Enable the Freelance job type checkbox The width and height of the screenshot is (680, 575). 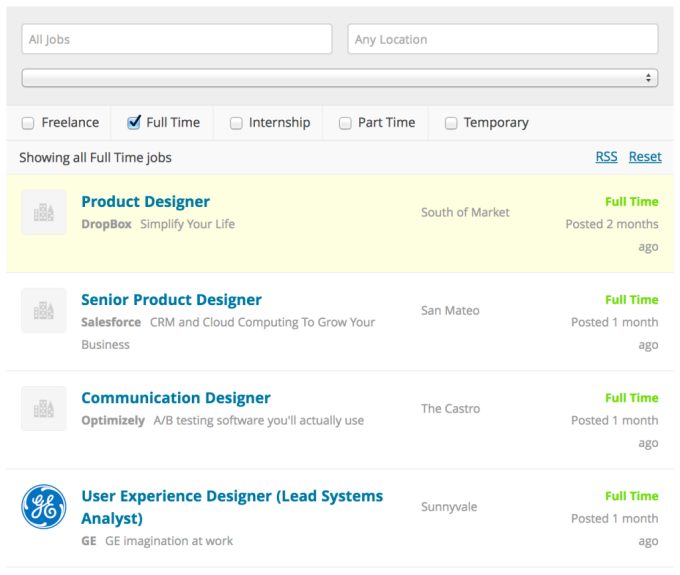(x=28, y=123)
